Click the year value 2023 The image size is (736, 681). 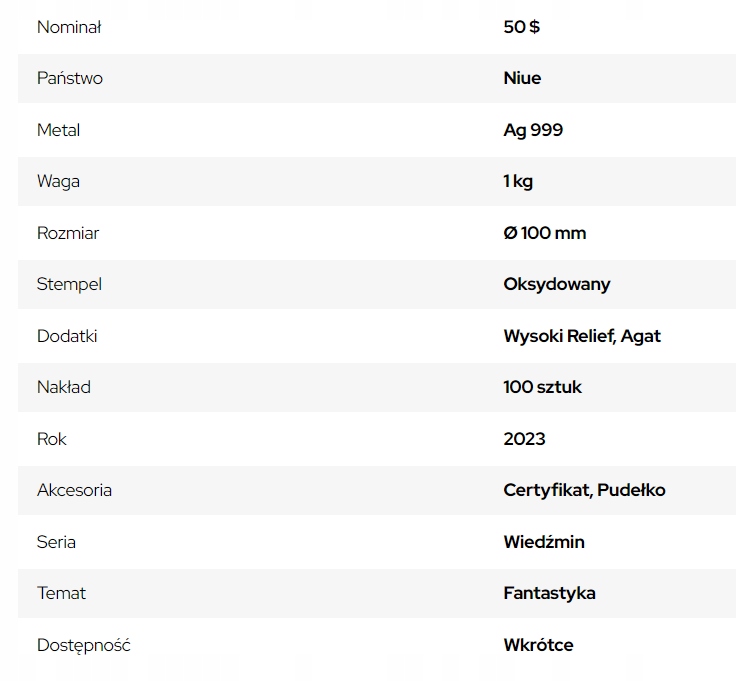click(x=524, y=439)
